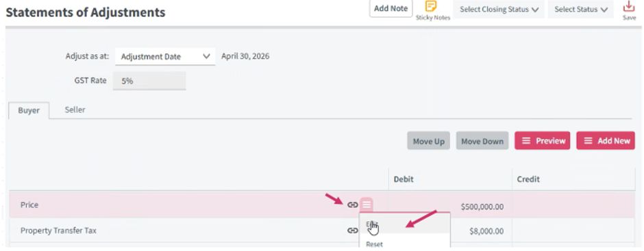Click hamburger icon in Preview button

coord(525,141)
